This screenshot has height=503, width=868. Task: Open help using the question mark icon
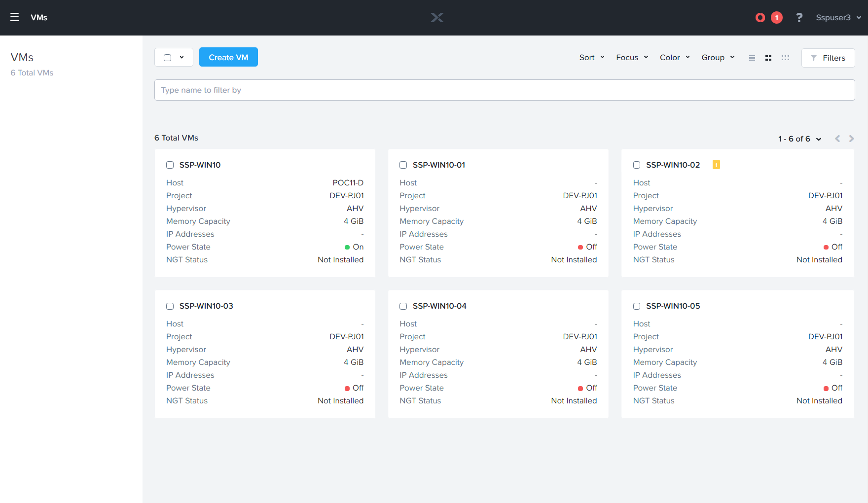click(x=799, y=17)
